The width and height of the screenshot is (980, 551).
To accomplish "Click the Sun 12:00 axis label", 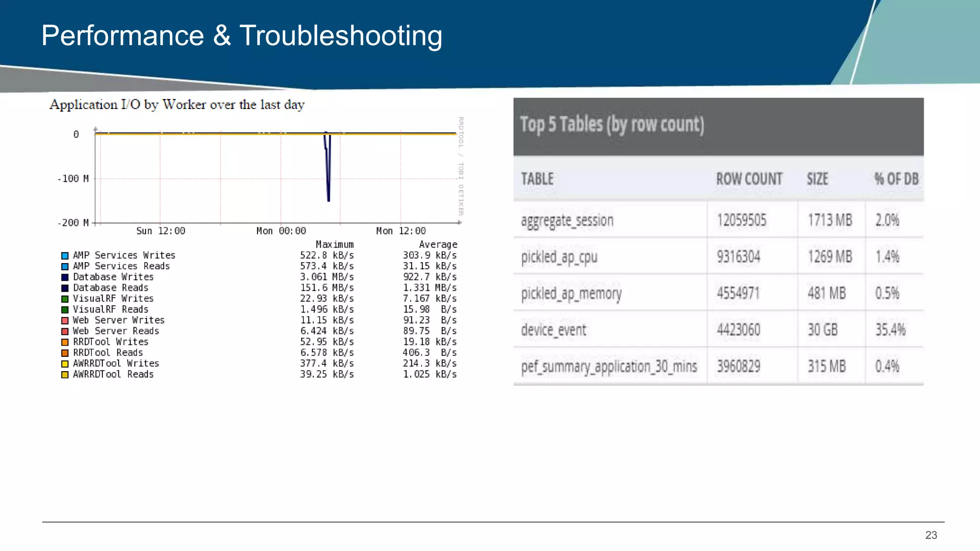I will [161, 231].
